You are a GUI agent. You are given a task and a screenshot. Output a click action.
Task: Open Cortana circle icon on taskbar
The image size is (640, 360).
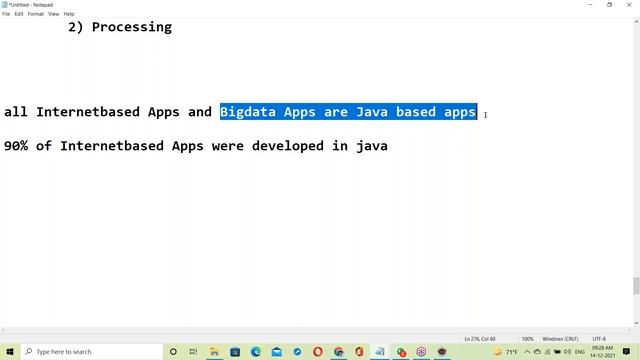pyautogui.click(x=173, y=351)
